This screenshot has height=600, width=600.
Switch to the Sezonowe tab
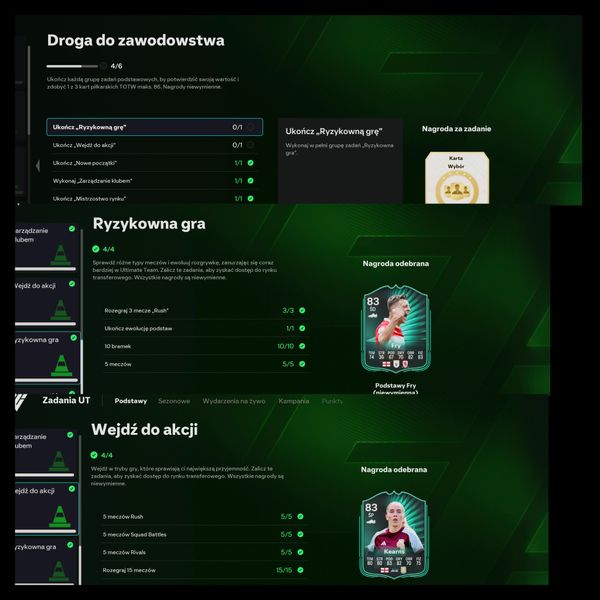[174, 401]
